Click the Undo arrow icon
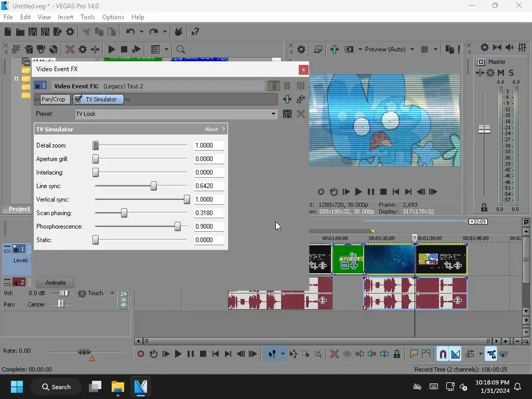Image resolution: width=532 pixels, height=399 pixels. [x=130, y=32]
